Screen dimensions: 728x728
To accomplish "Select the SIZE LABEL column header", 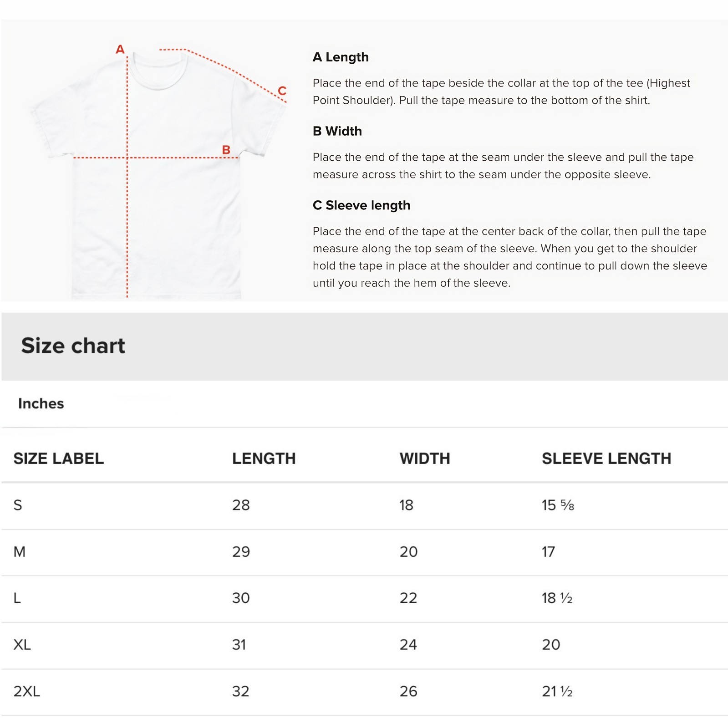I will tap(59, 458).
